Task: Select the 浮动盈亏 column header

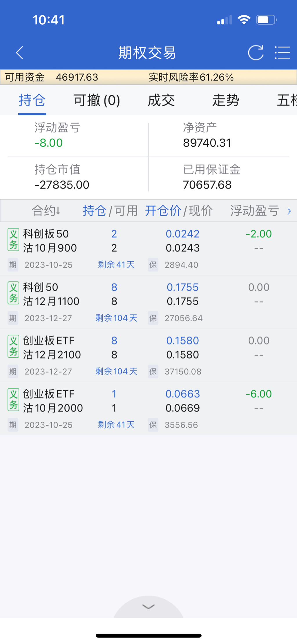Action: coord(255,211)
